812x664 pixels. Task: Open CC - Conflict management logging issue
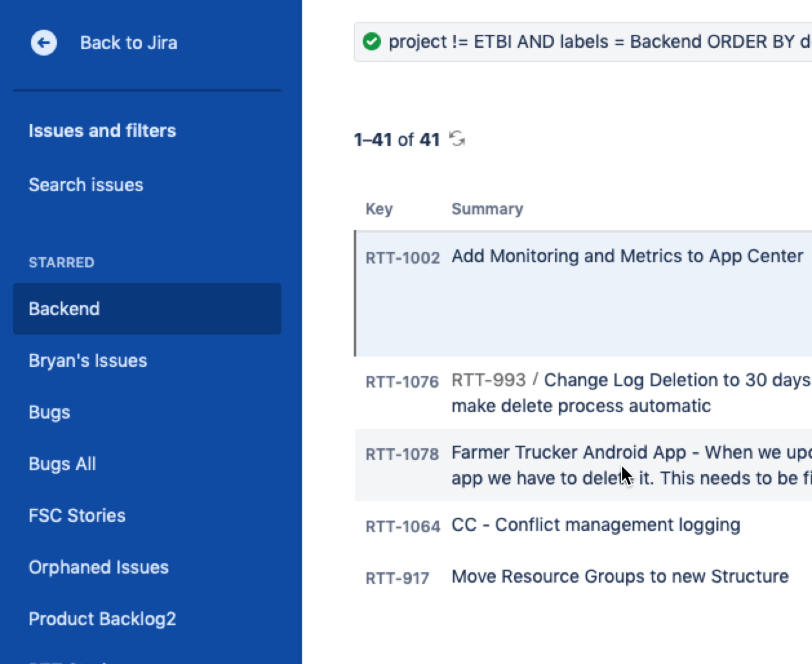pos(596,525)
